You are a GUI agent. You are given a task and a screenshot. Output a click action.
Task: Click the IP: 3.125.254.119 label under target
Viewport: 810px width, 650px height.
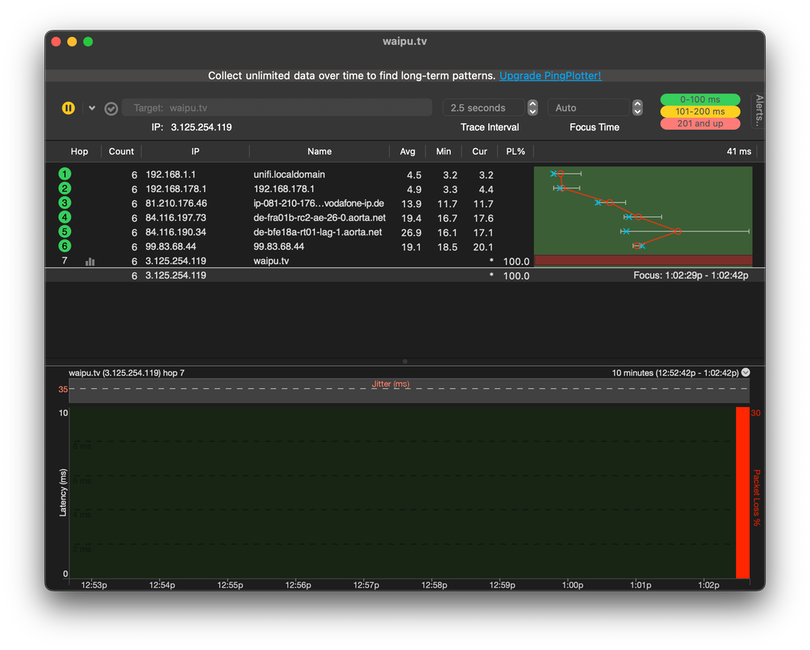(191, 127)
